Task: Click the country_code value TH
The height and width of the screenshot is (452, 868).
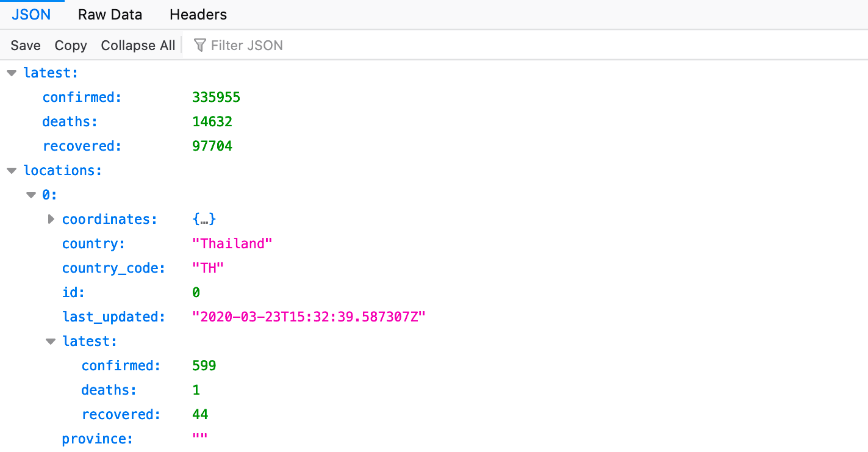Action: [x=207, y=268]
